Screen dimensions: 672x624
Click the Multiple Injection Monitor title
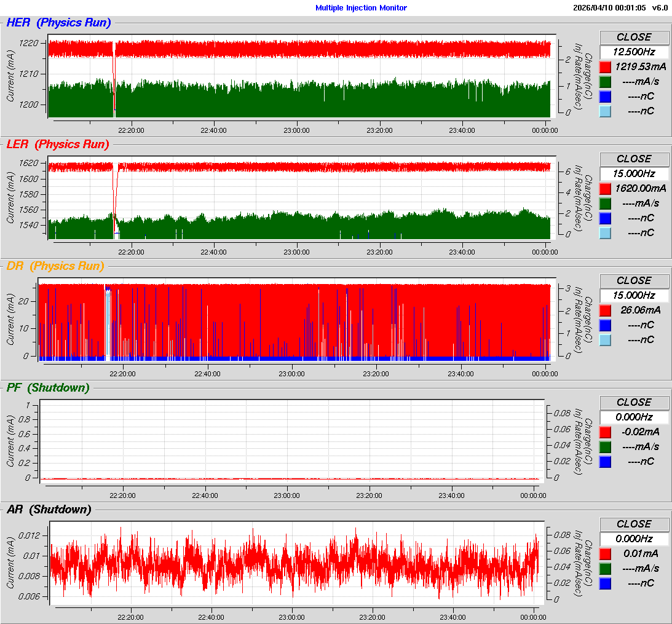(x=361, y=8)
